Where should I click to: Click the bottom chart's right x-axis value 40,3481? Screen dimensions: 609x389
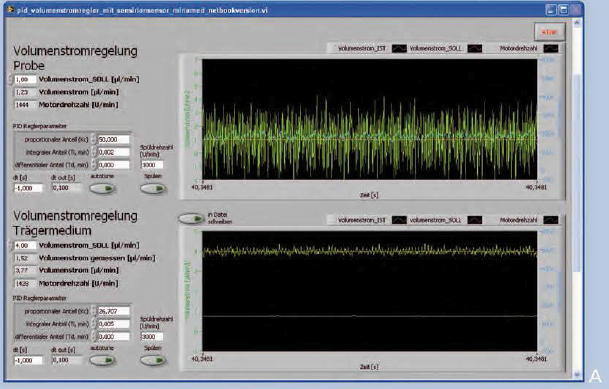pos(536,359)
